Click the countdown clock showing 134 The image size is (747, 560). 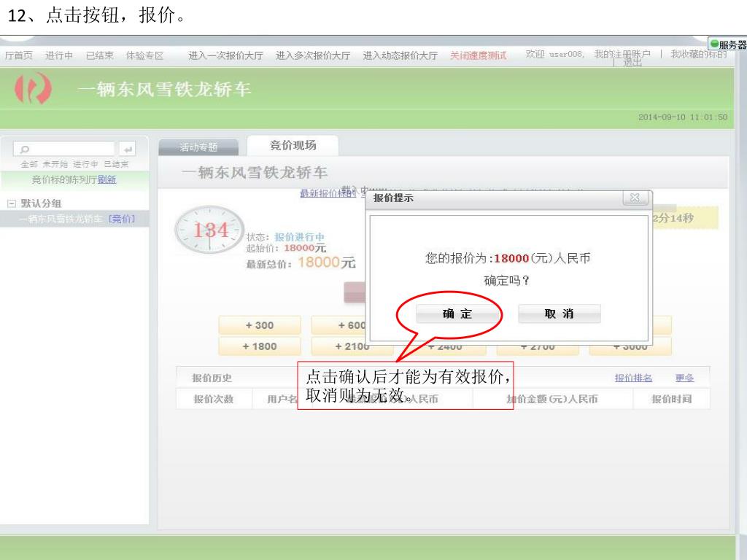click(x=209, y=230)
